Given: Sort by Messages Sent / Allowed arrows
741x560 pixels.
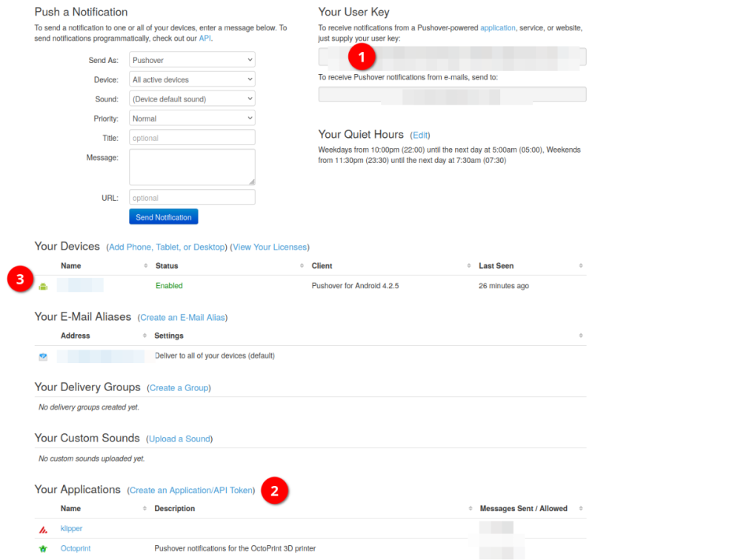Looking at the screenshot, I should click(x=581, y=508).
